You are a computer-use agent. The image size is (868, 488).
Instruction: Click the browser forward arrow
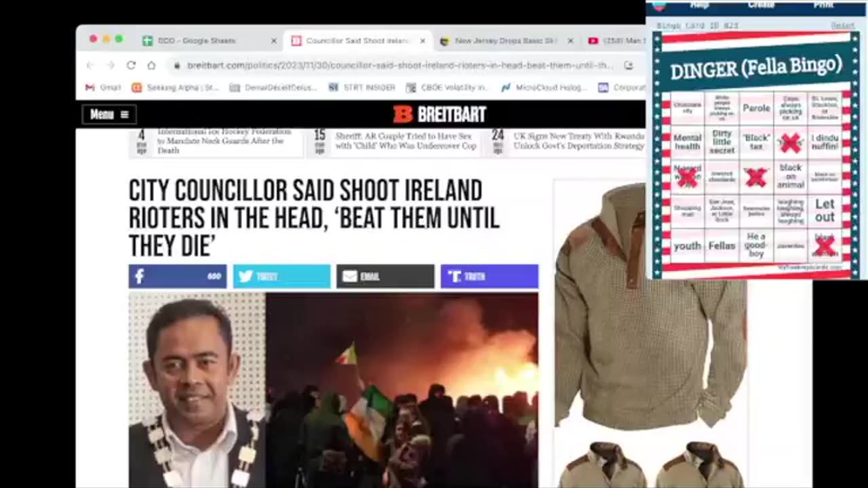click(111, 65)
